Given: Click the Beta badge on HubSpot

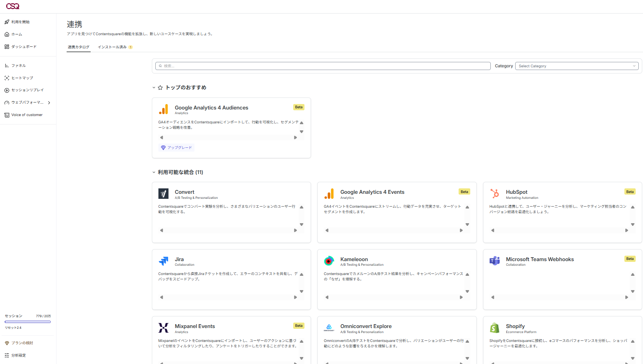Looking at the screenshot, I should coord(630,192).
